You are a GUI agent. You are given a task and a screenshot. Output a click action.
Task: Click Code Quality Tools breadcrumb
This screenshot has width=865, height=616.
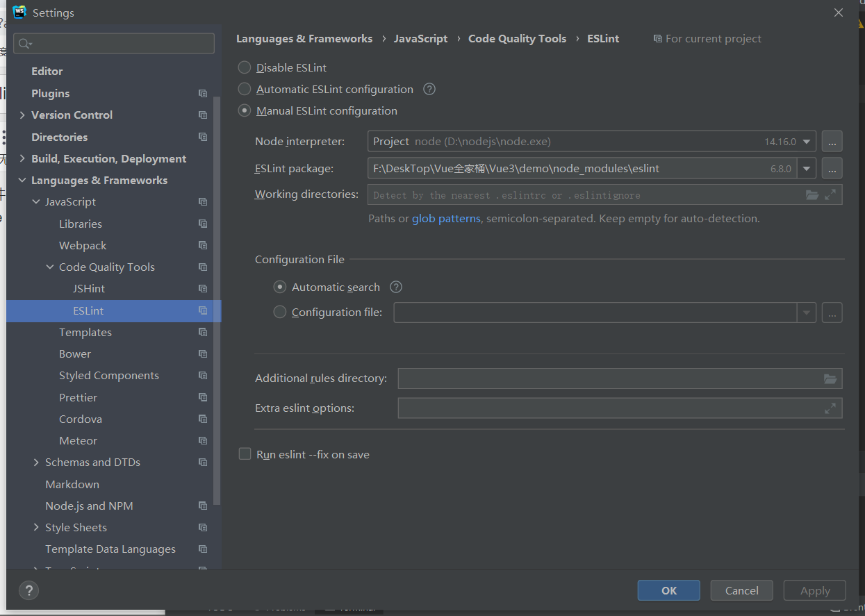click(518, 39)
